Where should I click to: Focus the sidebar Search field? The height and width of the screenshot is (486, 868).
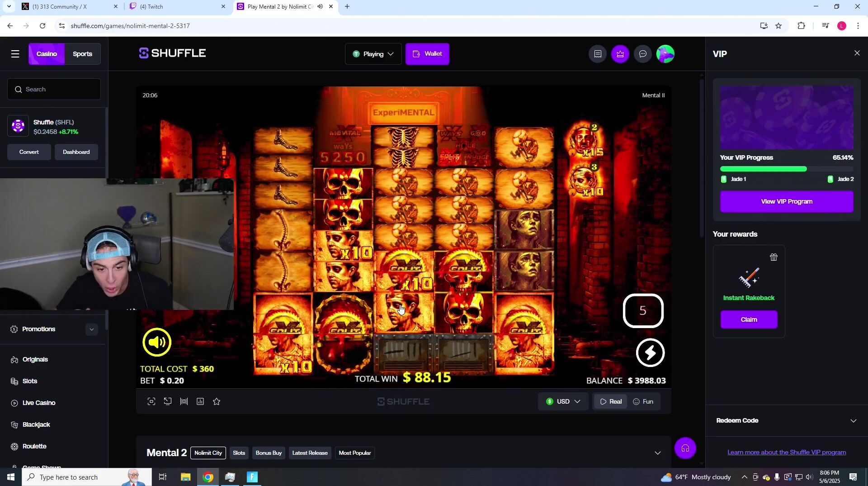tap(54, 89)
